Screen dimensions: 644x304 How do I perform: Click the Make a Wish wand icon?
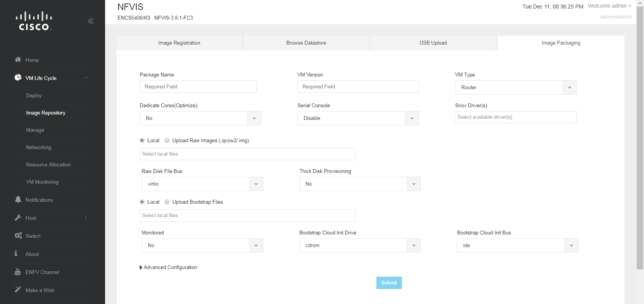(x=18, y=289)
